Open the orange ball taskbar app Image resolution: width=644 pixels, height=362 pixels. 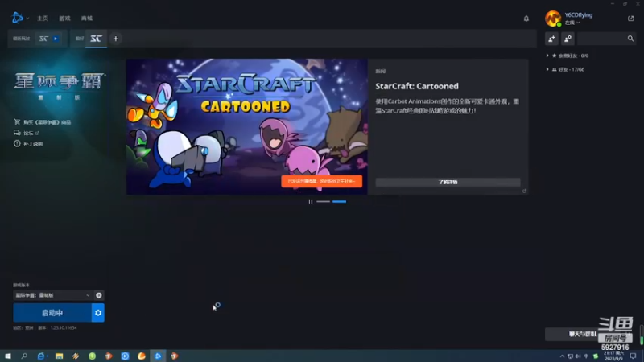[142, 356]
